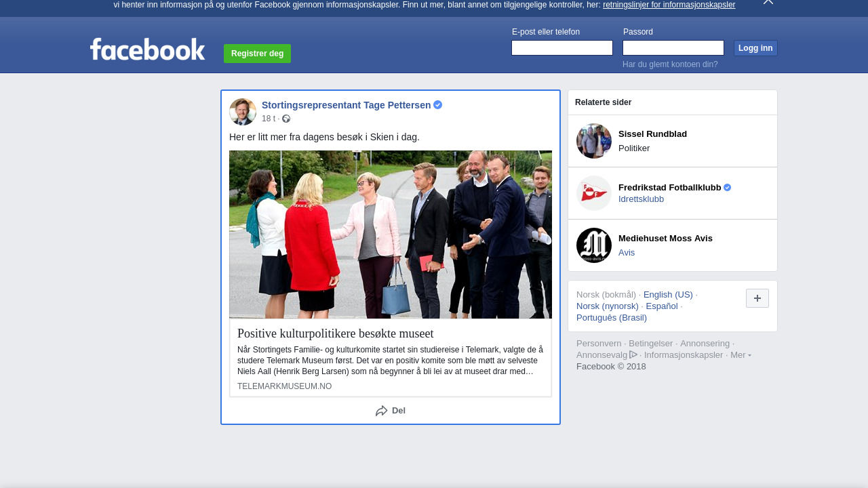The image size is (868, 488).
Task: Close the cookie information banner
Action: tap(768, 2)
